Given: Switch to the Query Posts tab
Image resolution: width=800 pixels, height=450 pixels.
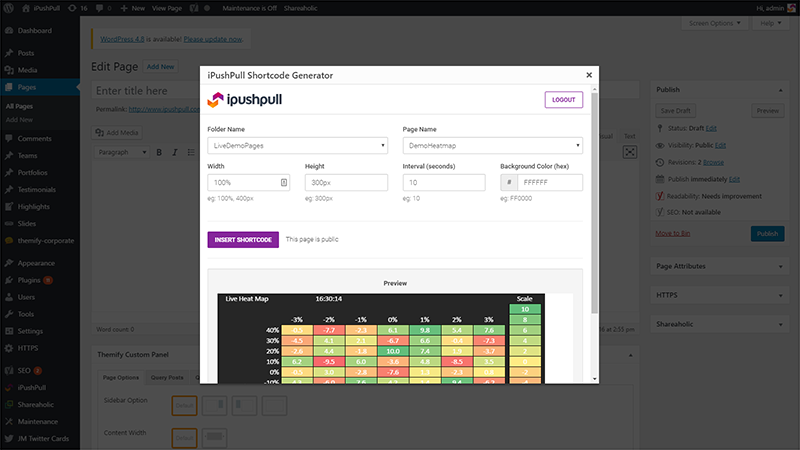Looking at the screenshot, I should point(167,378).
